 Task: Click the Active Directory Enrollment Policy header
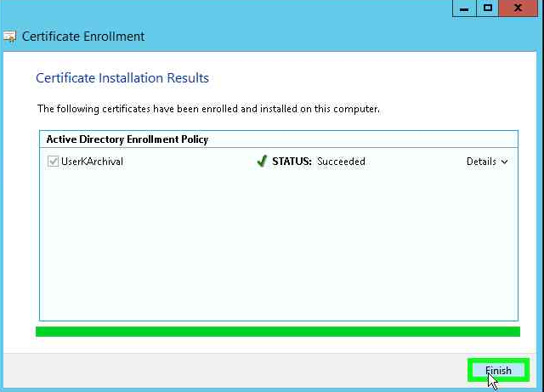point(127,139)
